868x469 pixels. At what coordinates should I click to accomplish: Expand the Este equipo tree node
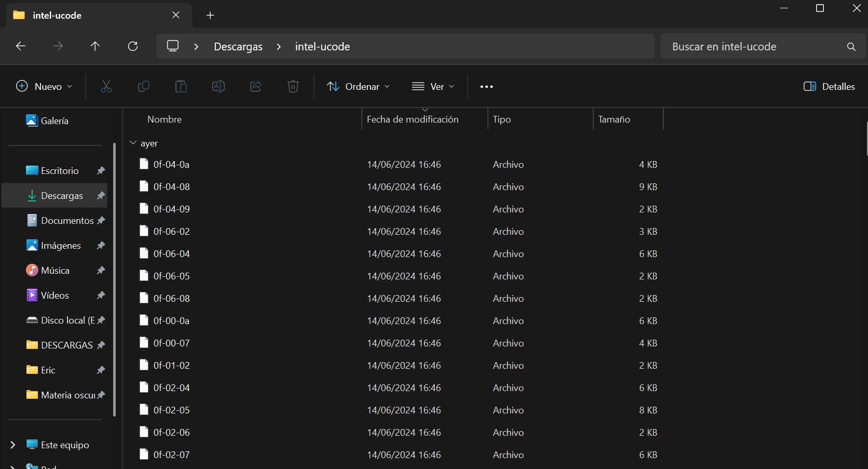click(x=13, y=445)
